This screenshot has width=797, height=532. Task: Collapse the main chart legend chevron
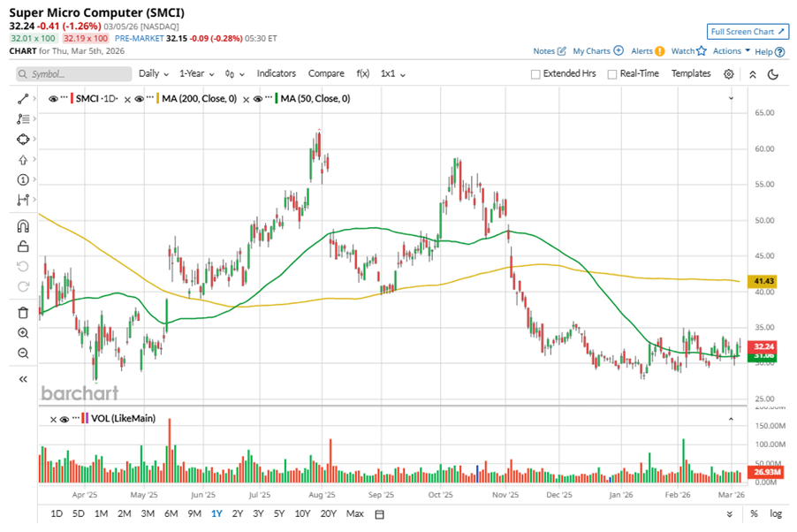point(731,98)
